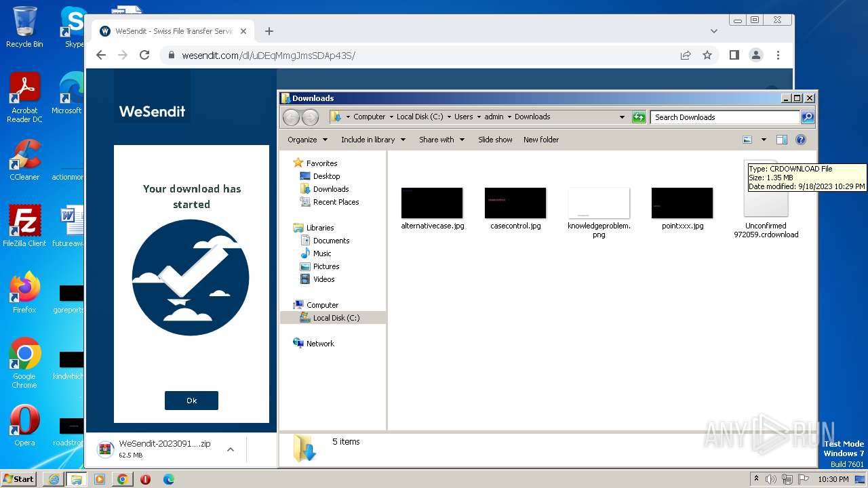Screen dimensions: 868x488
Task: Open a new Chrome tab
Action: tap(269, 31)
